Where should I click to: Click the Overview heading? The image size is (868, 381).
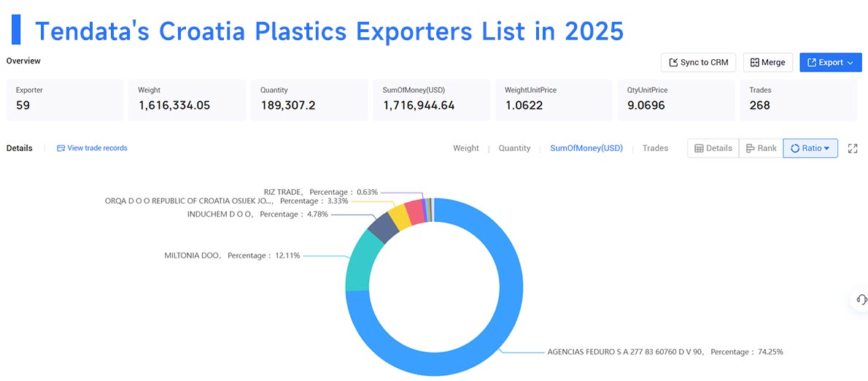point(23,61)
